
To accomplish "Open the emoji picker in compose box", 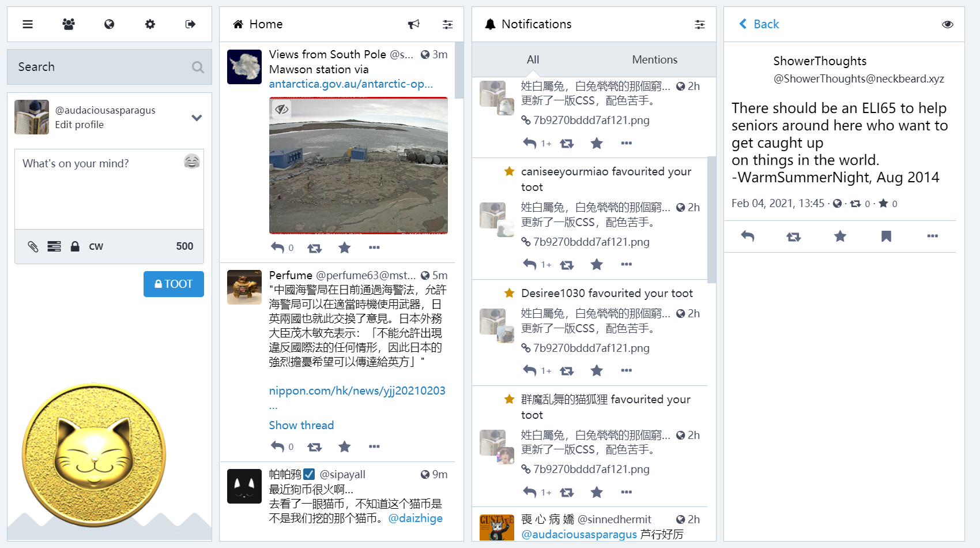I will [192, 162].
